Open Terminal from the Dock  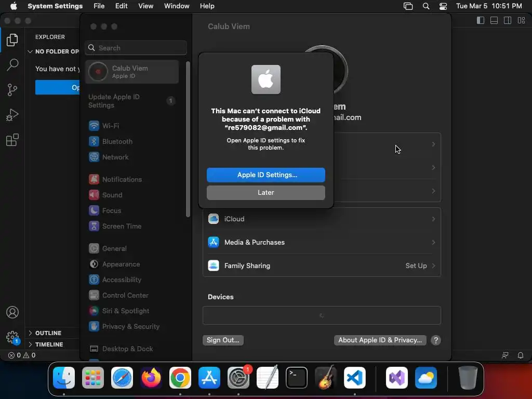click(297, 378)
